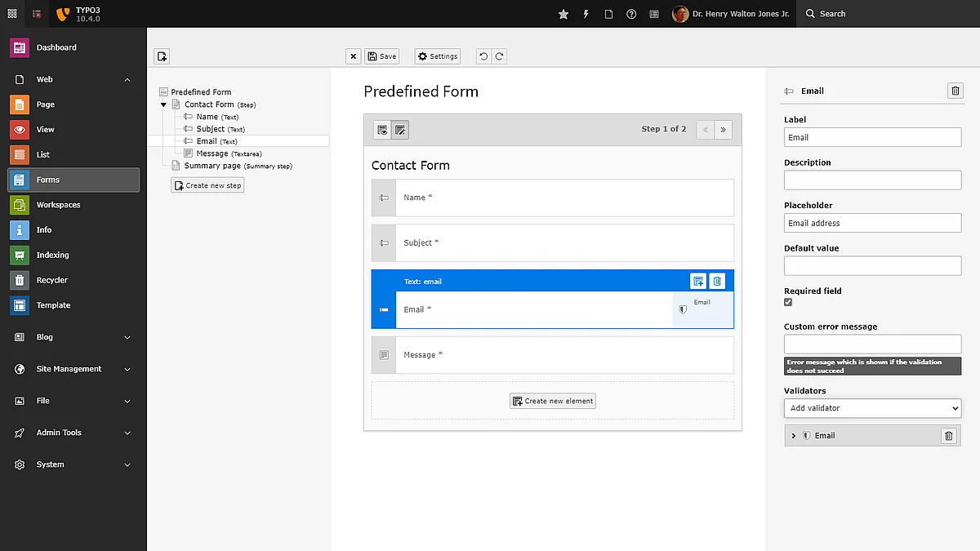Image resolution: width=980 pixels, height=551 pixels.
Task: Remove the Email validator with trash icon
Action: pos(948,436)
